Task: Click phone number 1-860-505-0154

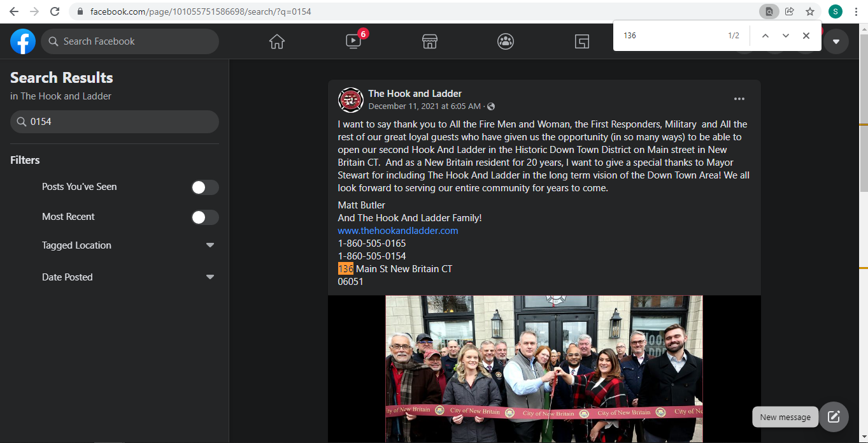Action: (372, 256)
